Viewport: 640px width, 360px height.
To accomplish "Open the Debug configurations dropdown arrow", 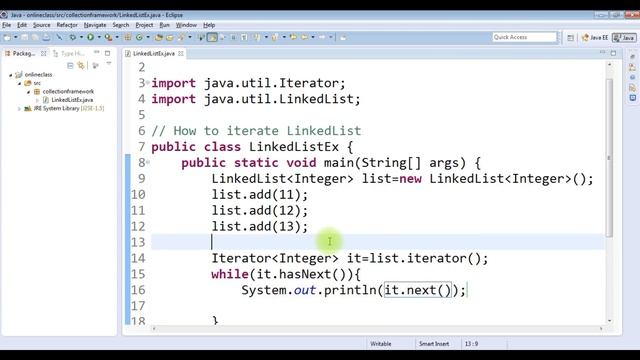I will 81,38.
